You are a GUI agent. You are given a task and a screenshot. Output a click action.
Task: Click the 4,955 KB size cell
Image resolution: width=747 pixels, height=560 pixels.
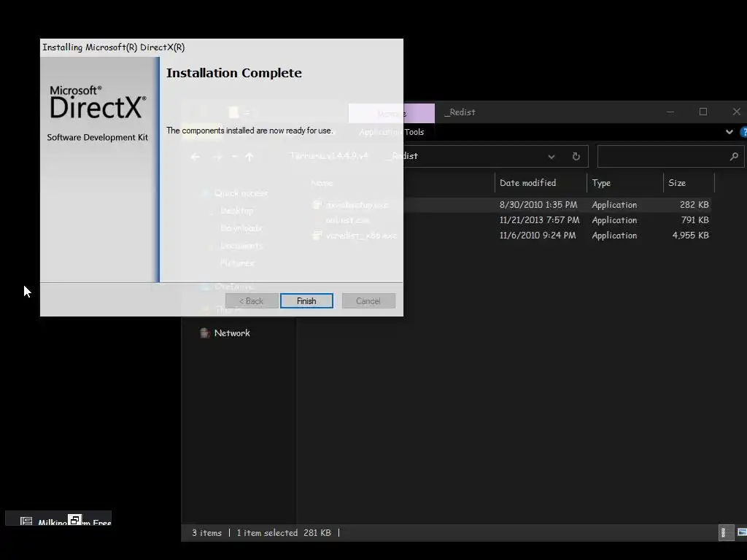pyautogui.click(x=690, y=236)
